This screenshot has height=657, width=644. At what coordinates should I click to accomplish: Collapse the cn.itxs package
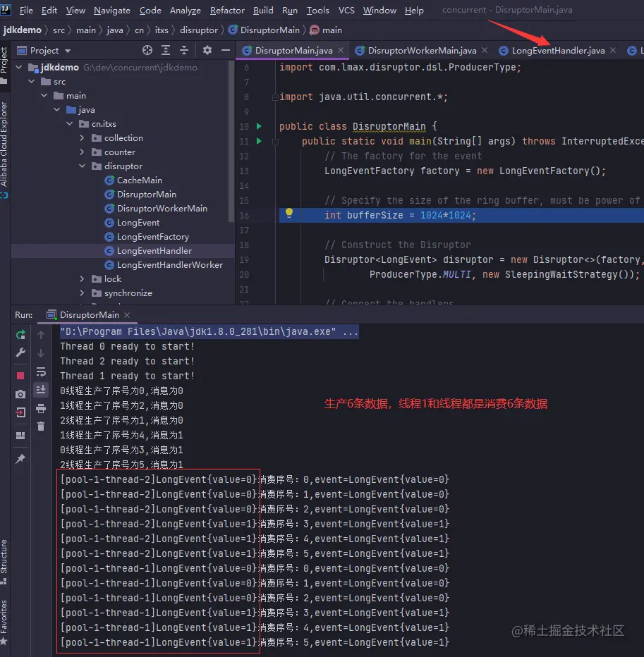point(70,124)
